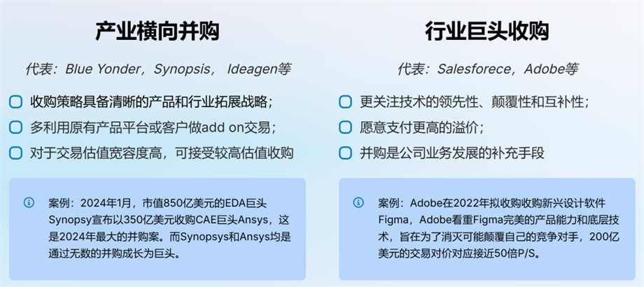The image size is (644, 287).
Task: Click the Adobe Figma case study text box
Action: [487, 229]
